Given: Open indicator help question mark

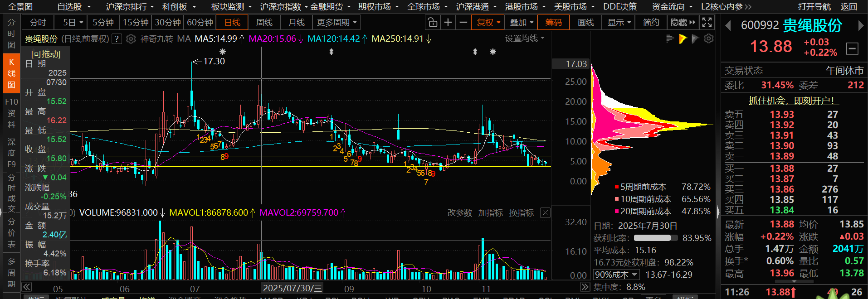Looking at the screenshot, I should point(117,39).
